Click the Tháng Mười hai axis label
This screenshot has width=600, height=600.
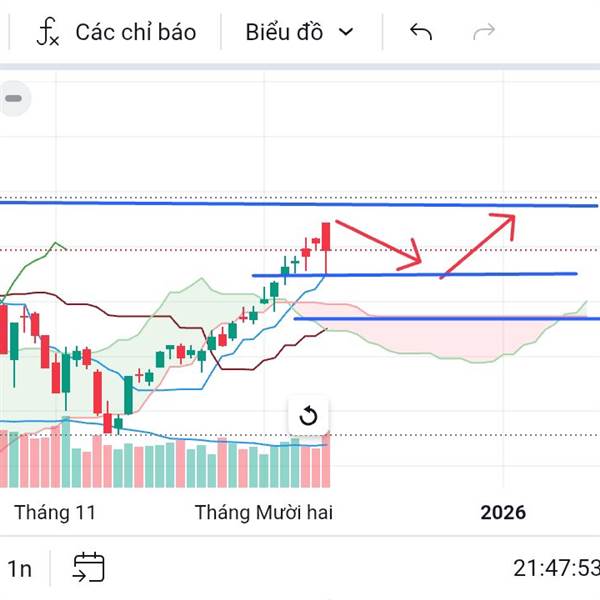pyautogui.click(x=263, y=513)
